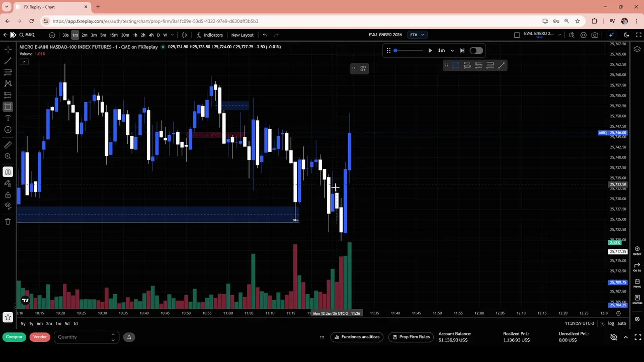Expand the timeframe list dropdown arrow

pos(172,35)
